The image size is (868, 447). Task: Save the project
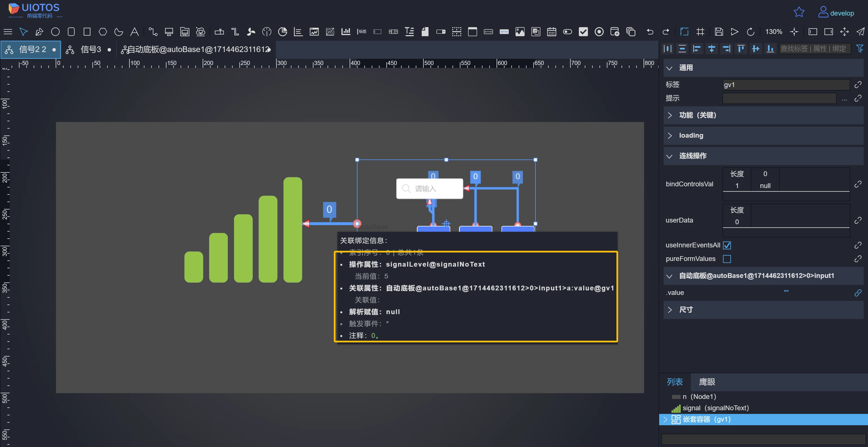point(719,32)
